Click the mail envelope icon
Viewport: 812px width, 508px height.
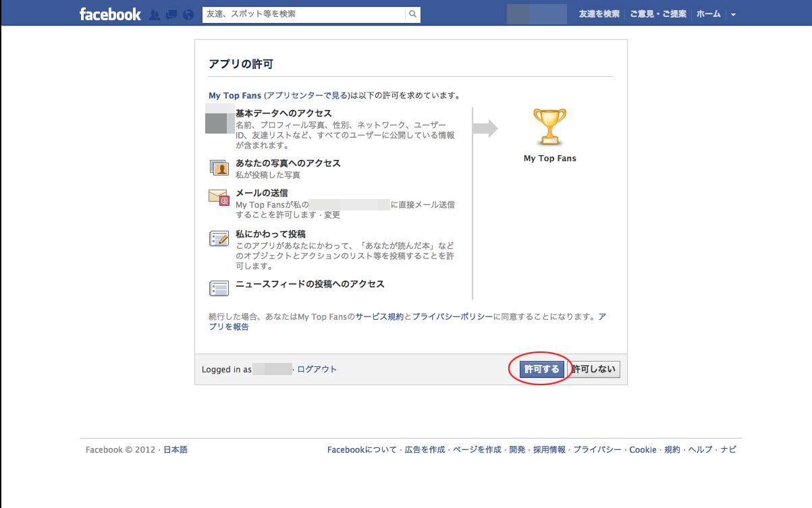[219, 197]
